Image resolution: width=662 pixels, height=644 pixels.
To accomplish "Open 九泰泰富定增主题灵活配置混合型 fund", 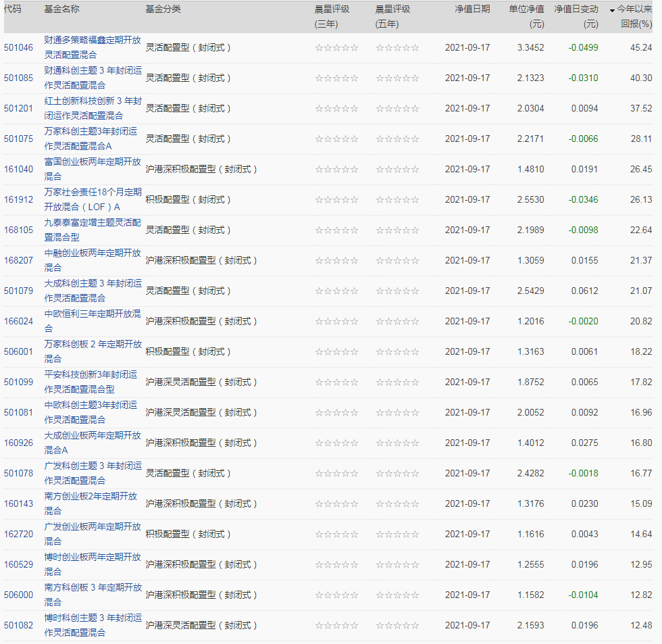I will click(93, 230).
